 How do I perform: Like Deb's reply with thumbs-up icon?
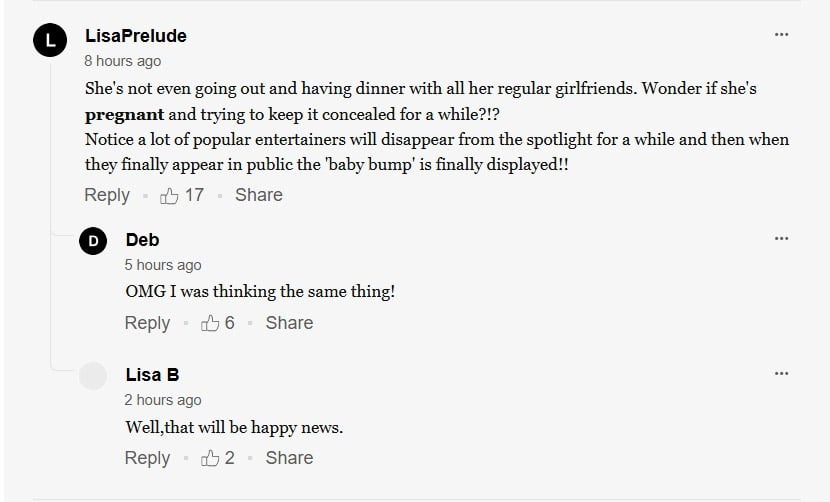click(210, 323)
